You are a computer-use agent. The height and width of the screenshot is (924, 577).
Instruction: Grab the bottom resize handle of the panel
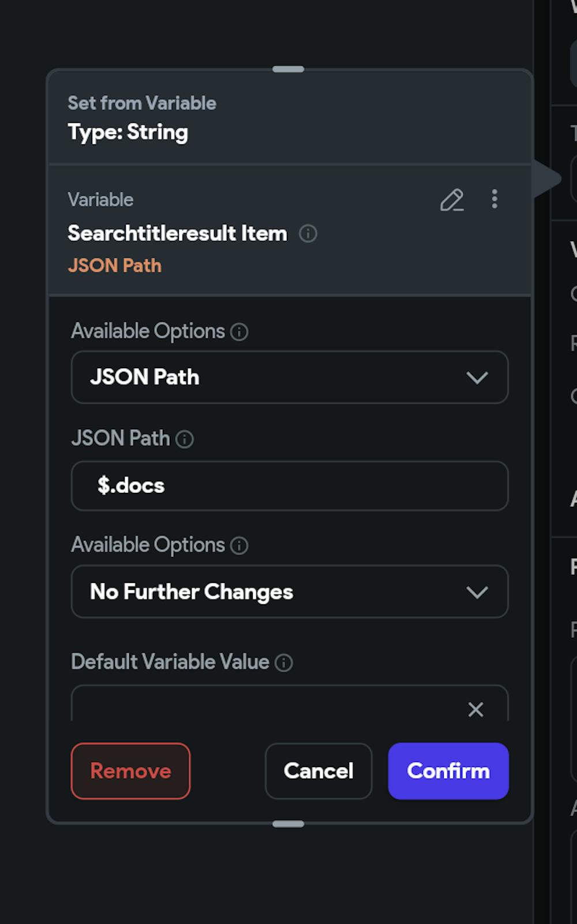[288, 824]
